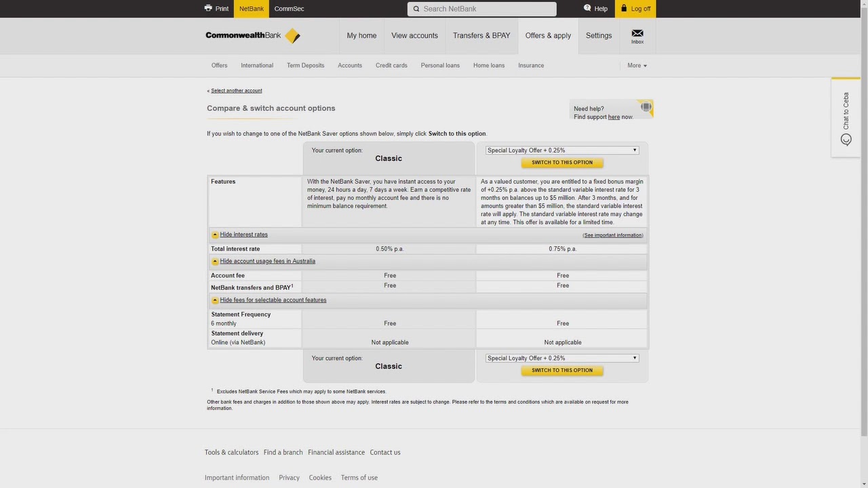
Task: Select Home loans submenu item
Action: pyautogui.click(x=489, y=66)
